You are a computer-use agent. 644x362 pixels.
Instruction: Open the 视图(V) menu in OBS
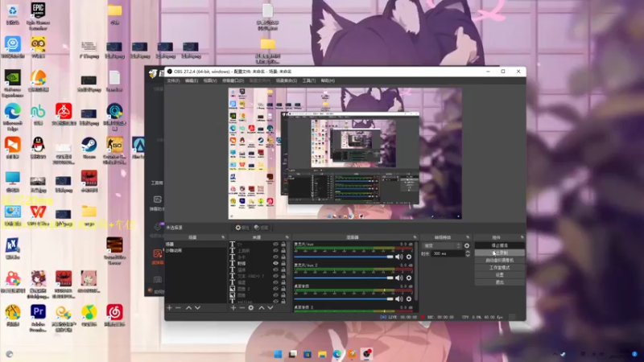click(210, 81)
